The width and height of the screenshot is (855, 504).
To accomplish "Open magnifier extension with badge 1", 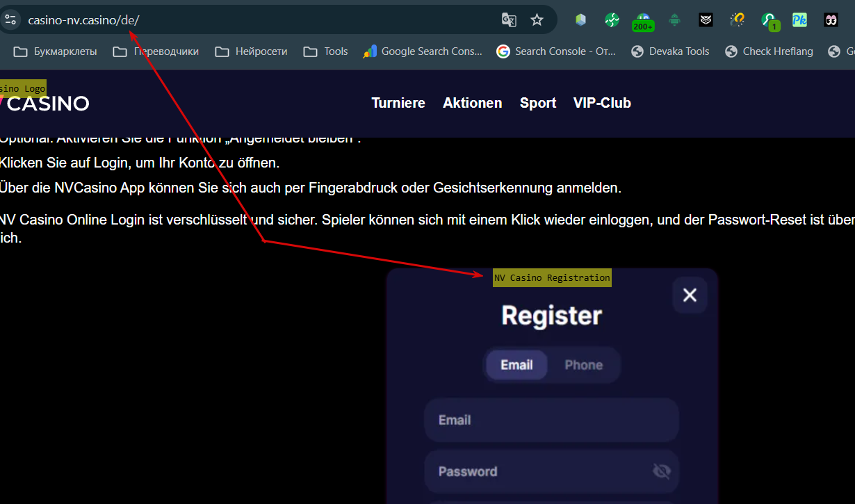I will click(769, 21).
